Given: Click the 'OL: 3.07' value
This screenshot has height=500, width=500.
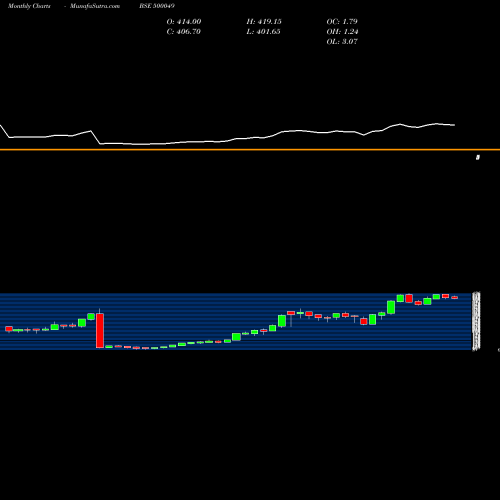Looking at the screenshot, I should [x=342, y=42].
